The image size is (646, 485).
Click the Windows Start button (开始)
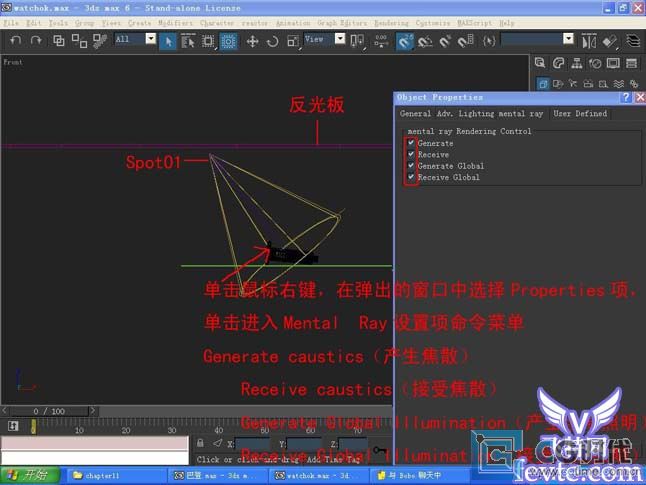point(30,475)
